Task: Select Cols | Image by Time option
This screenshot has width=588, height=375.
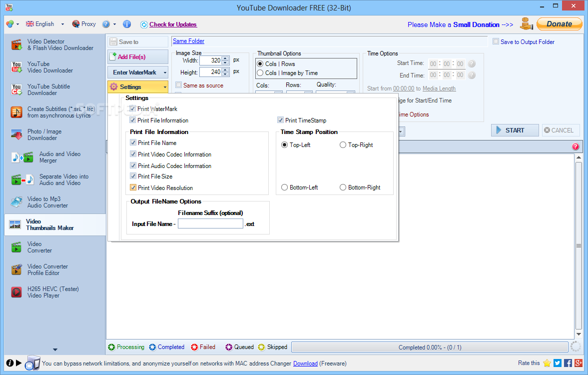Action: [x=260, y=73]
